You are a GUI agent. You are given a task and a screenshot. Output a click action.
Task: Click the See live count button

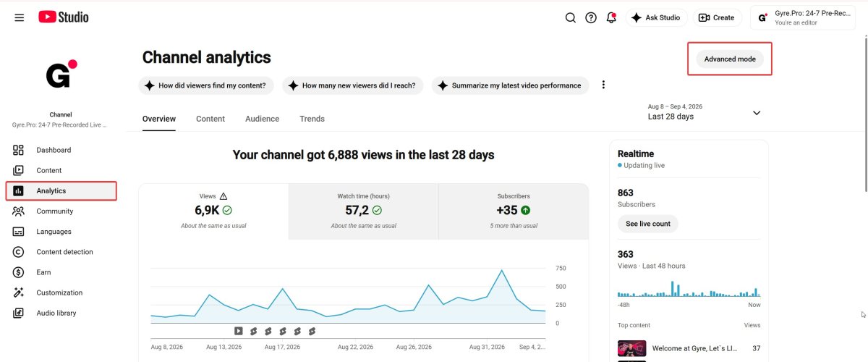pyautogui.click(x=648, y=224)
